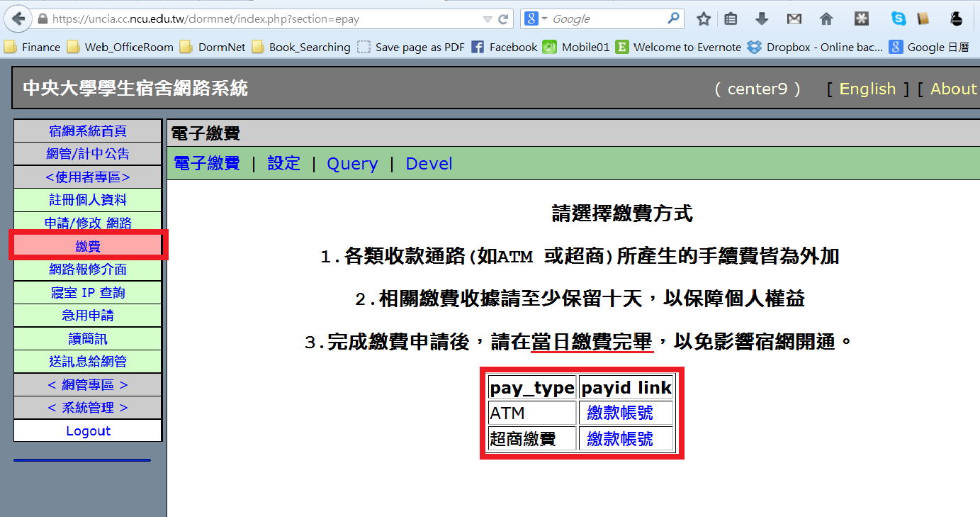Go to the browser home icon

(x=826, y=19)
